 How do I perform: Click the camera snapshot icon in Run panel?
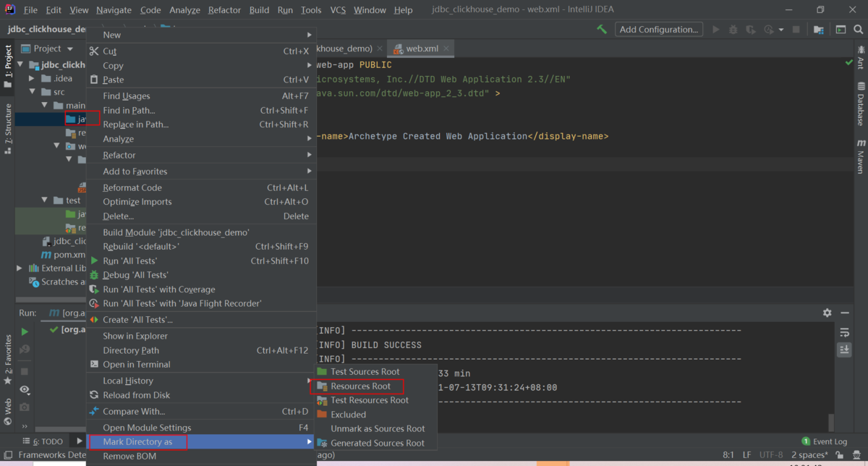click(25, 407)
